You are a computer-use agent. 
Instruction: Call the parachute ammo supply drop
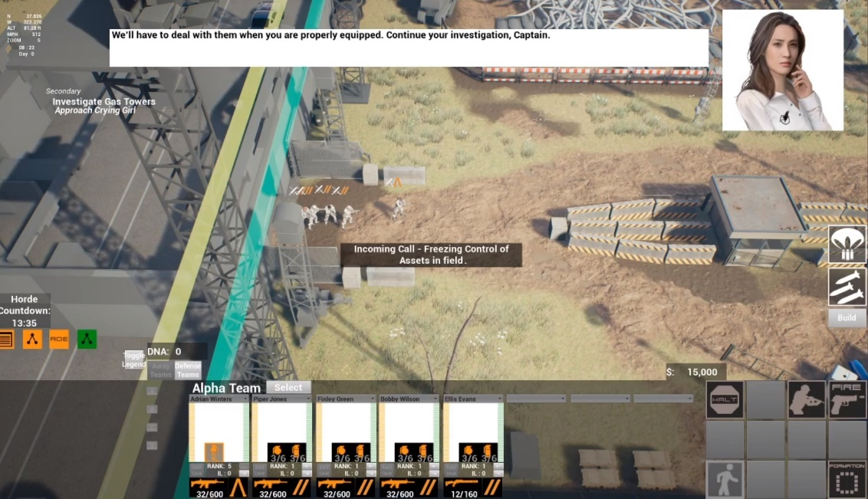coord(847,244)
